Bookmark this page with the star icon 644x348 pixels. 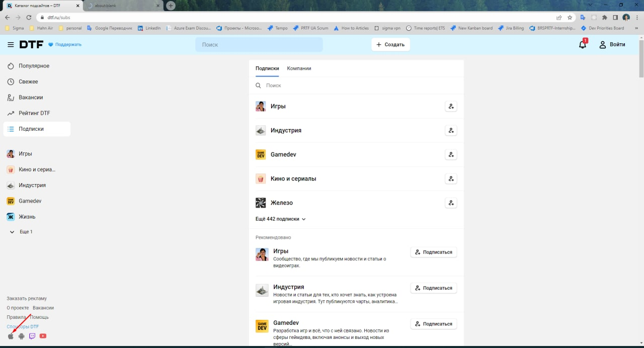[570, 17]
